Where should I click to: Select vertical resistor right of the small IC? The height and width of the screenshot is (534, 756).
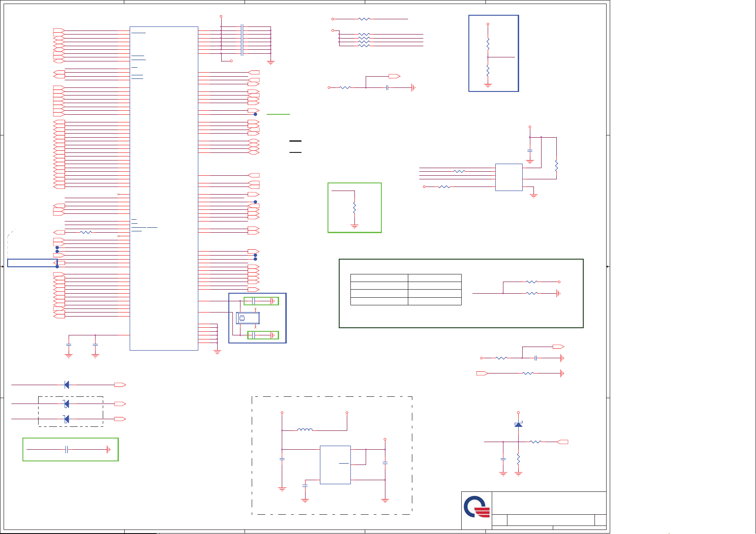click(x=556, y=165)
